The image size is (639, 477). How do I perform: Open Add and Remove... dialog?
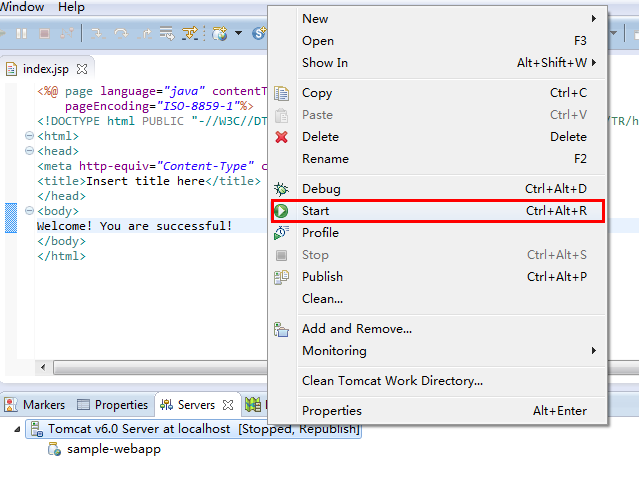point(439,329)
